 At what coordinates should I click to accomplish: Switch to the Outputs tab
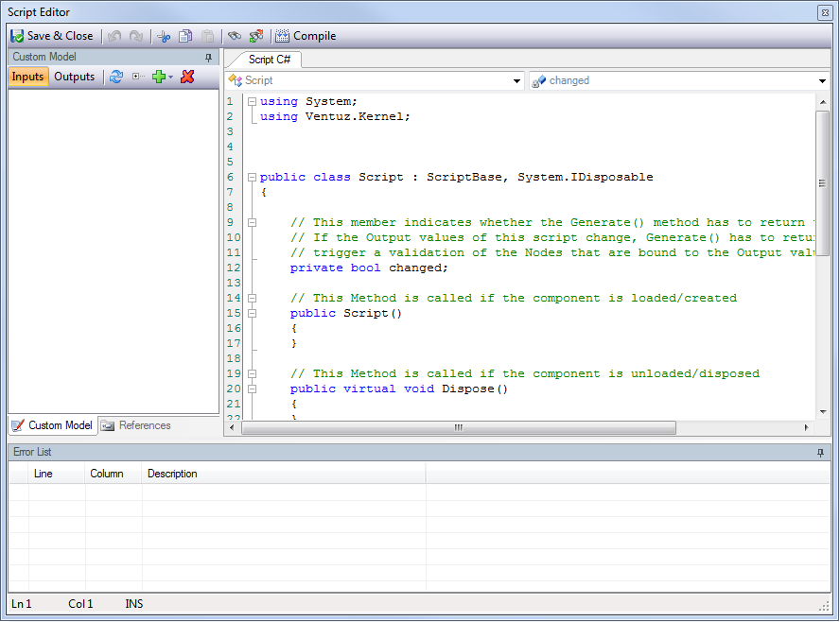(x=74, y=77)
